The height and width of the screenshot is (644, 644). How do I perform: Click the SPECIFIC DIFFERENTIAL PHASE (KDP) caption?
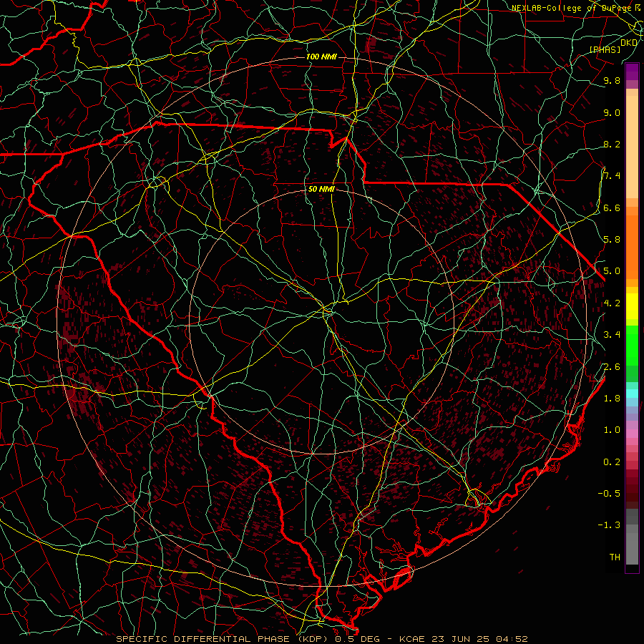(x=223, y=639)
